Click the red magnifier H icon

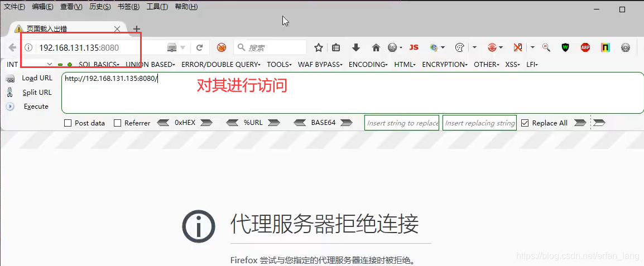coord(546,47)
